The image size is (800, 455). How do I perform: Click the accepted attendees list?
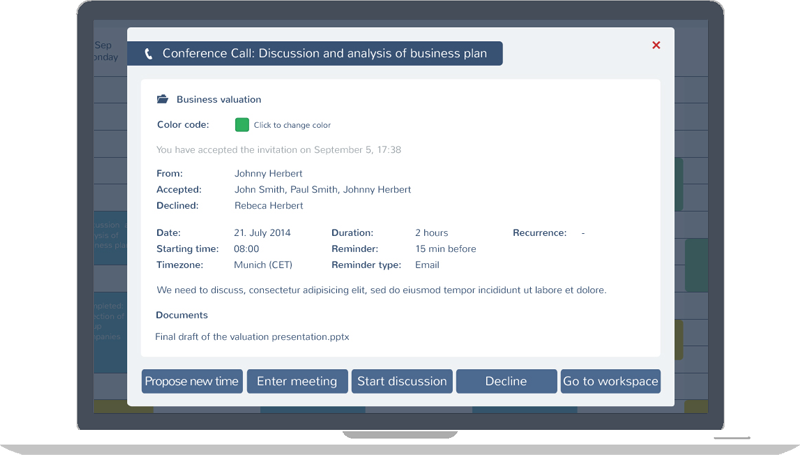pyautogui.click(x=322, y=189)
